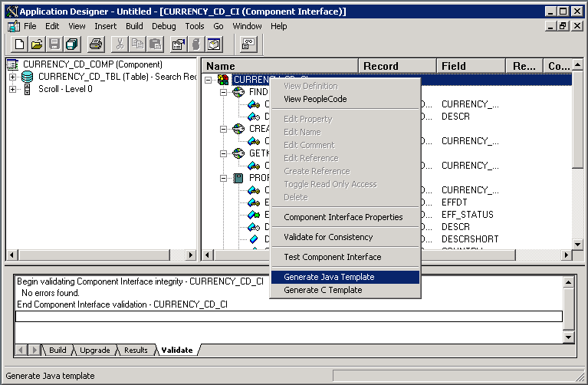The image size is (588, 385).
Task: Click the CURRENCY_CD_COMP component icon
Action: 12,64
